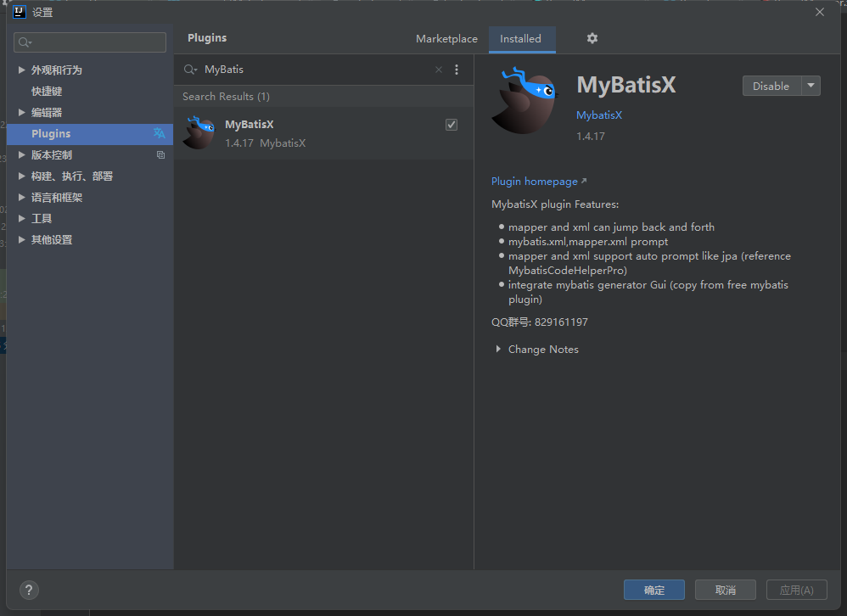Confirm with the 确定 button
The image size is (847, 616).
(654, 590)
